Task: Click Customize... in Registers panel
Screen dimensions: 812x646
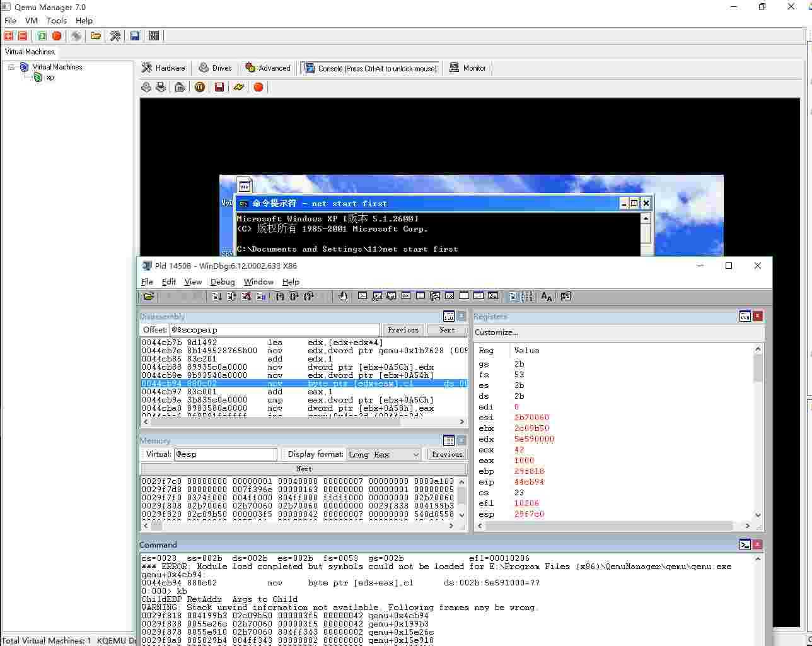Action: (496, 332)
